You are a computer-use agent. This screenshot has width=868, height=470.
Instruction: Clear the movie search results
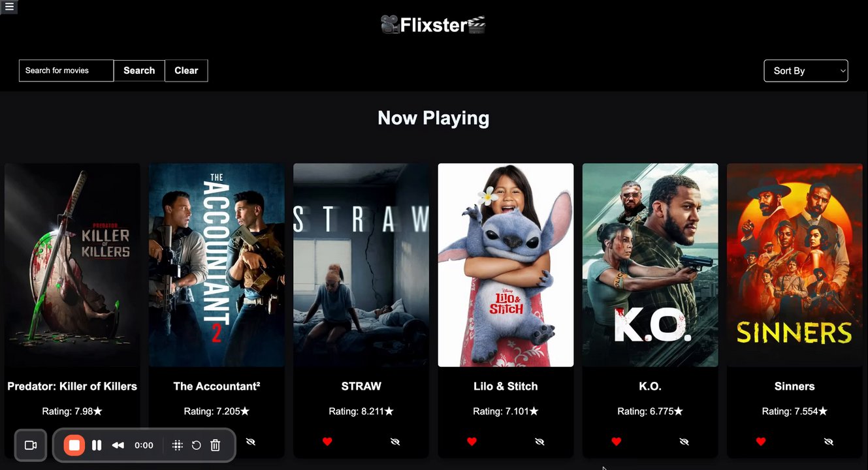186,70
